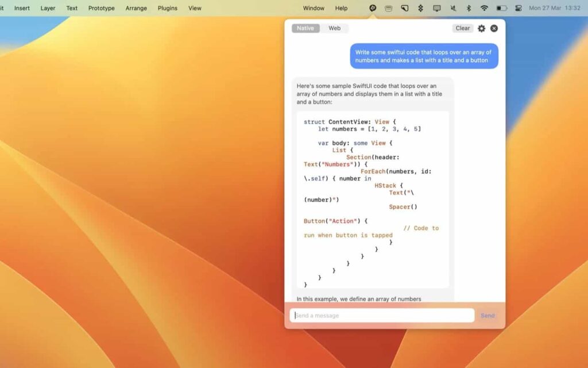
Task: Click the Clear button to reset chat
Action: pyautogui.click(x=462, y=28)
